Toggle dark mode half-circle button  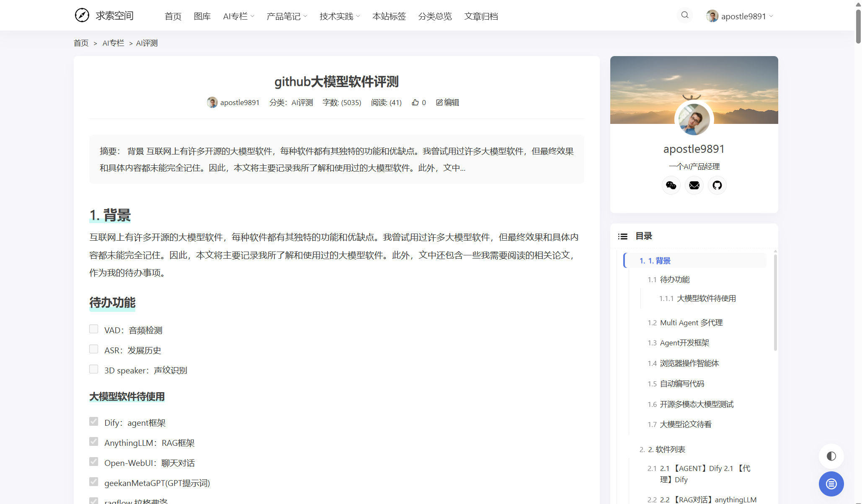coord(831,456)
